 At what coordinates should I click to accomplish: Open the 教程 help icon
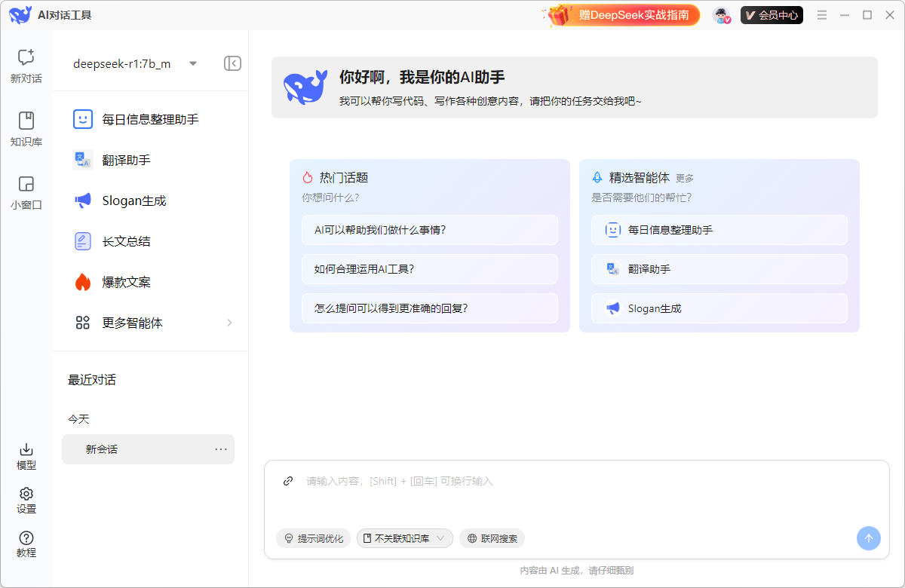pos(26,541)
